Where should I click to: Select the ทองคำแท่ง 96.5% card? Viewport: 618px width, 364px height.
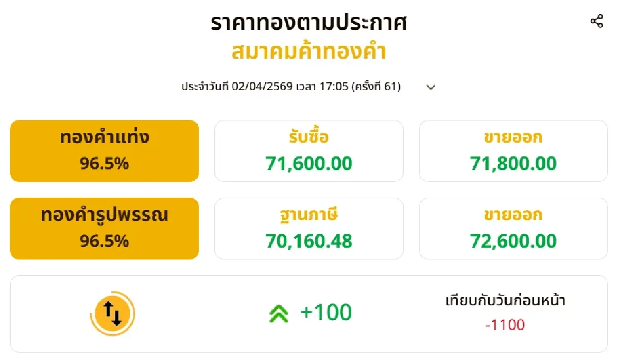[104, 150]
